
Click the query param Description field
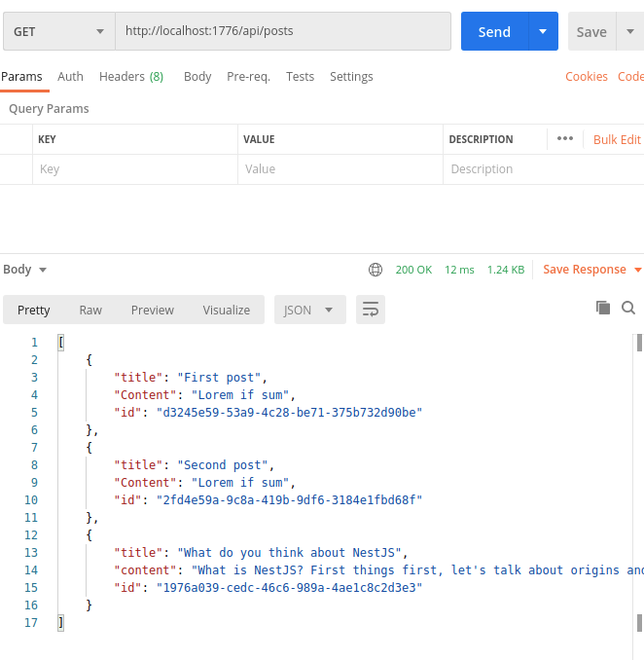point(544,169)
